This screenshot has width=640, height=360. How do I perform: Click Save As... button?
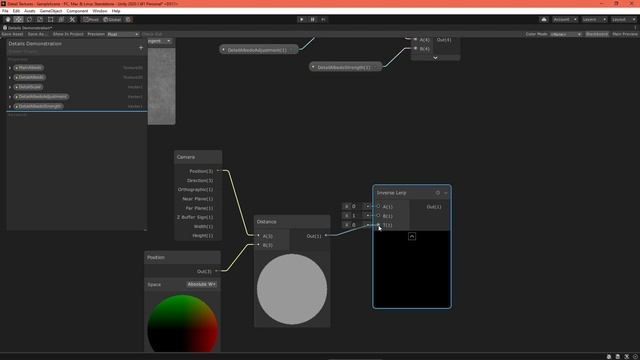[38, 34]
